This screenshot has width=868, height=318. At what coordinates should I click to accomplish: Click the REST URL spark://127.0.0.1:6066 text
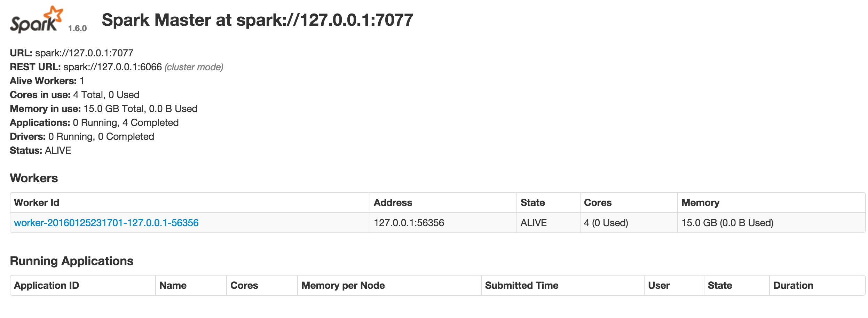click(112, 67)
